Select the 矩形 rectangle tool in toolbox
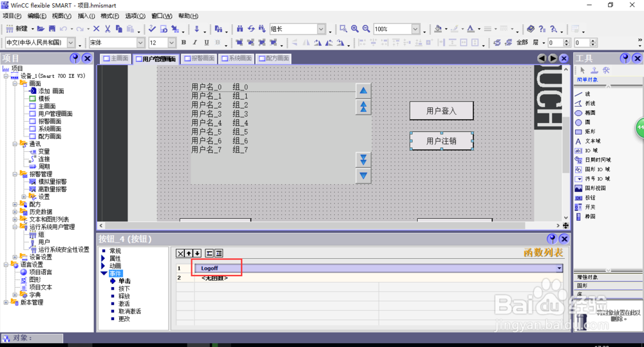This screenshot has height=347, width=644. coord(590,131)
